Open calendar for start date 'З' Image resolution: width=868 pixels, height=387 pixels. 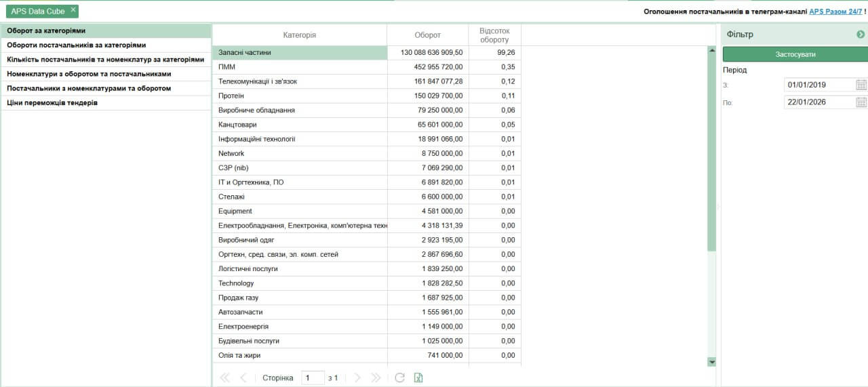(x=861, y=85)
